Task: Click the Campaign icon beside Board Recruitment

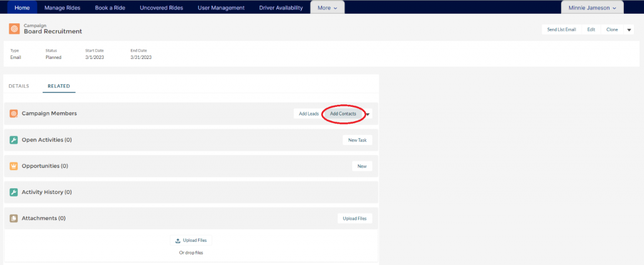Action: click(x=14, y=29)
